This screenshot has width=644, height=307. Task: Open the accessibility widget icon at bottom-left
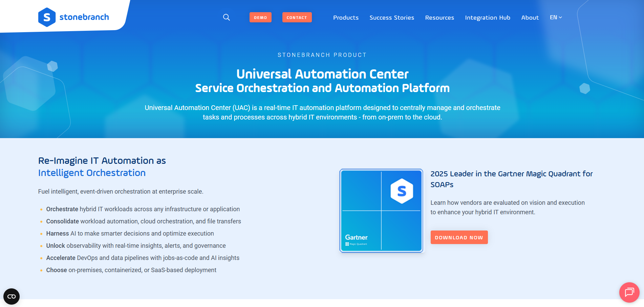pos(12,297)
